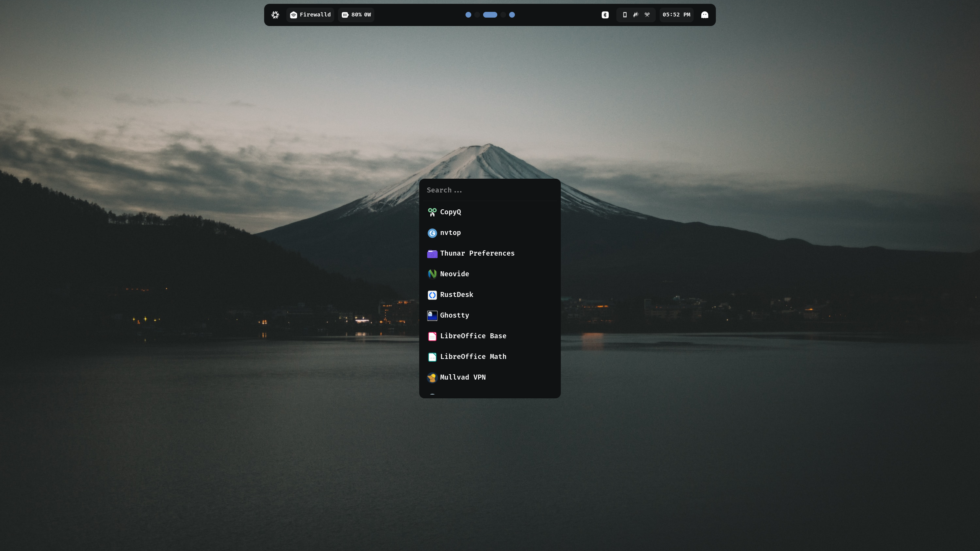
Task: Open the ghost notification icon
Action: coord(704,15)
